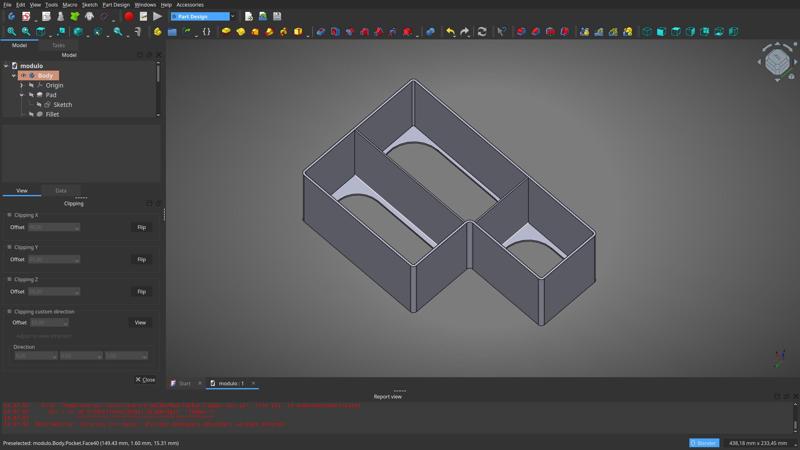
Task: Click the Redo arrow icon
Action: click(x=465, y=32)
